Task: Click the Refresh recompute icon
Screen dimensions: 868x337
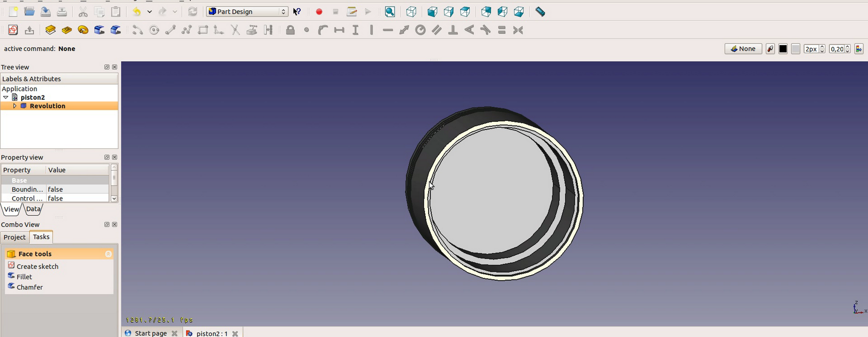Action: (193, 11)
